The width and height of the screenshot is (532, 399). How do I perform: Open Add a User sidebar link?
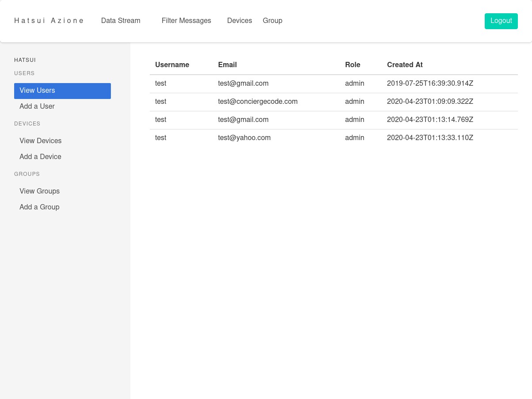(37, 106)
